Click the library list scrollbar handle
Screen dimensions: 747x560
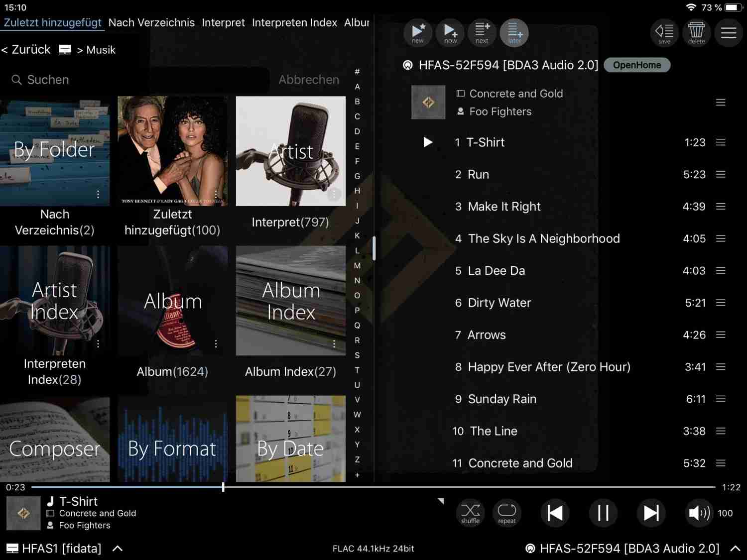pyautogui.click(x=374, y=248)
